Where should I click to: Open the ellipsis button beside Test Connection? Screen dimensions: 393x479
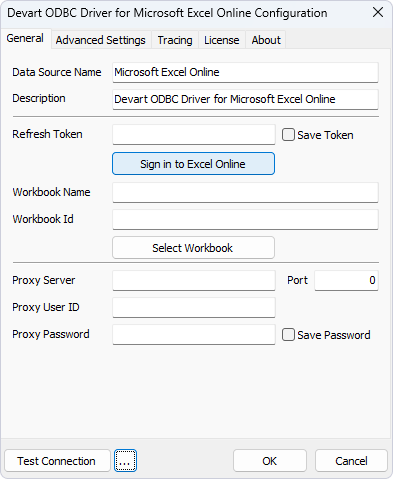click(x=125, y=461)
